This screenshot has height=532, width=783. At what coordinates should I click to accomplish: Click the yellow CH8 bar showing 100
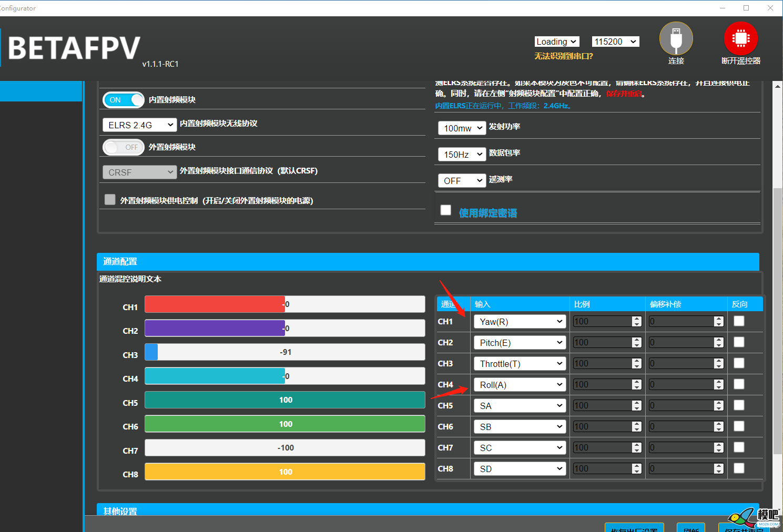[x=285, y=472]
